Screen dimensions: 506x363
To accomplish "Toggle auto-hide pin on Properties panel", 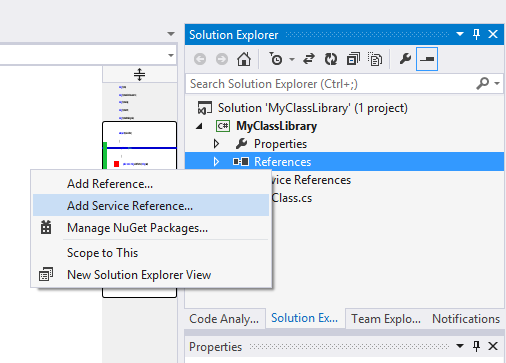I will click(476, 346).
